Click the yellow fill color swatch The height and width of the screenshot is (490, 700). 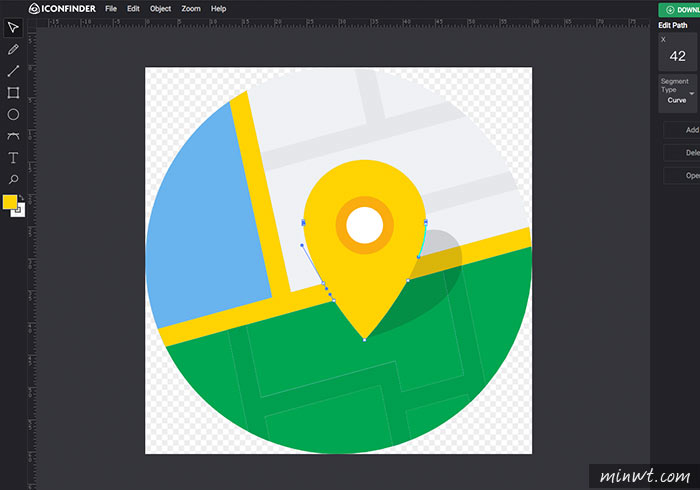coord(10,202)
